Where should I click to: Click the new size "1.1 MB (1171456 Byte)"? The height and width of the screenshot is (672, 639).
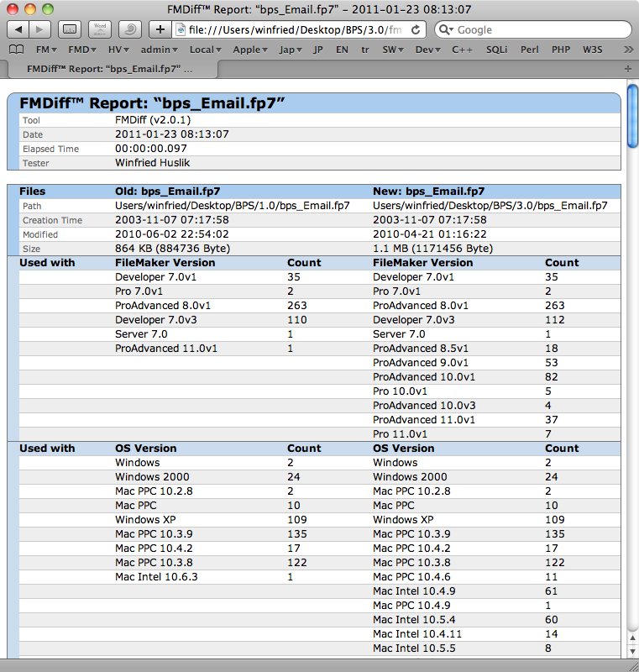point(433,249)
